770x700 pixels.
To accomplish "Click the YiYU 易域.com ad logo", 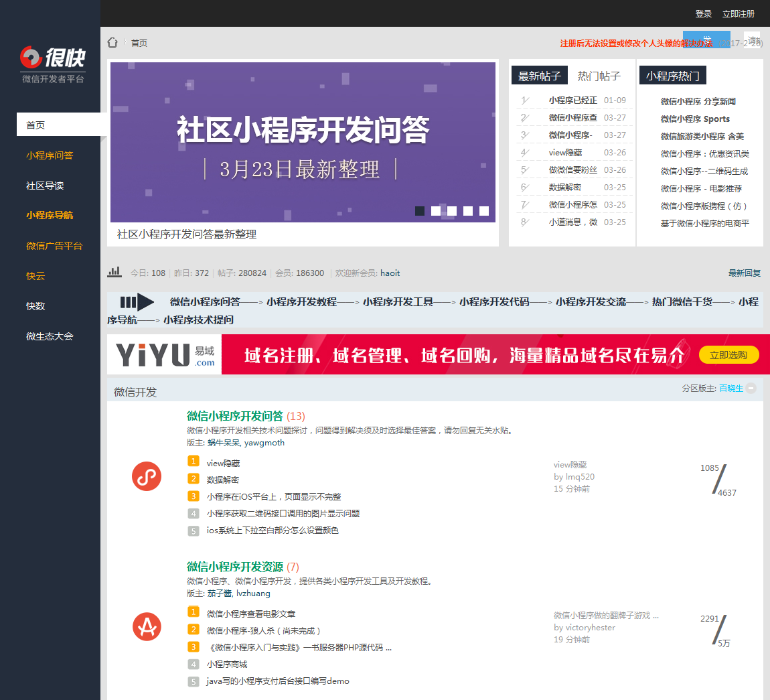I will pos(165,354).
